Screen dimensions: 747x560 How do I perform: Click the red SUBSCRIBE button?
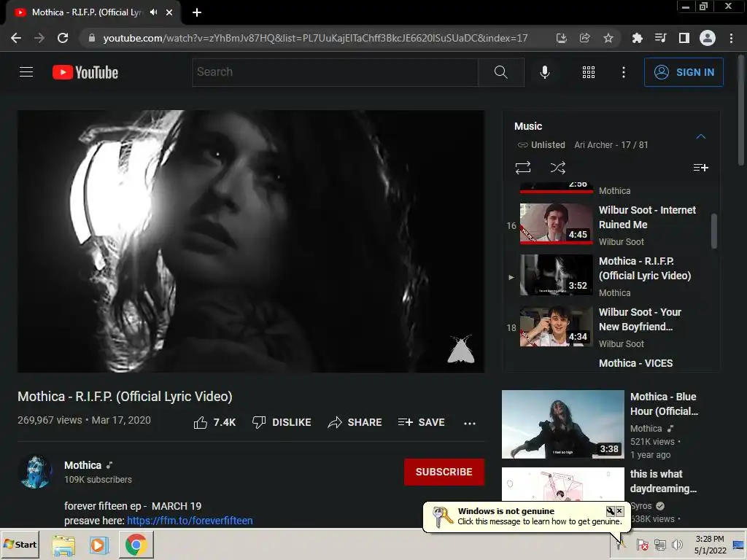click(444, 472)
